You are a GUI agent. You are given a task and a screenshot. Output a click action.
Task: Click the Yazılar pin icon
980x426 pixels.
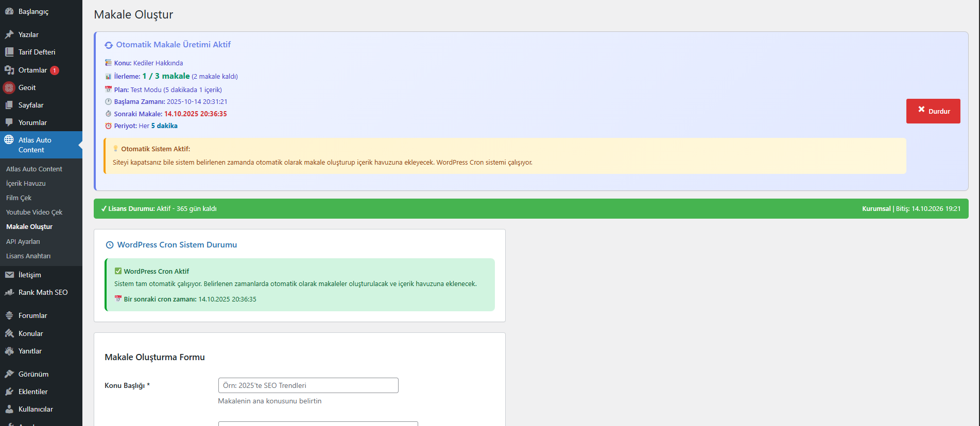[9, 34]
